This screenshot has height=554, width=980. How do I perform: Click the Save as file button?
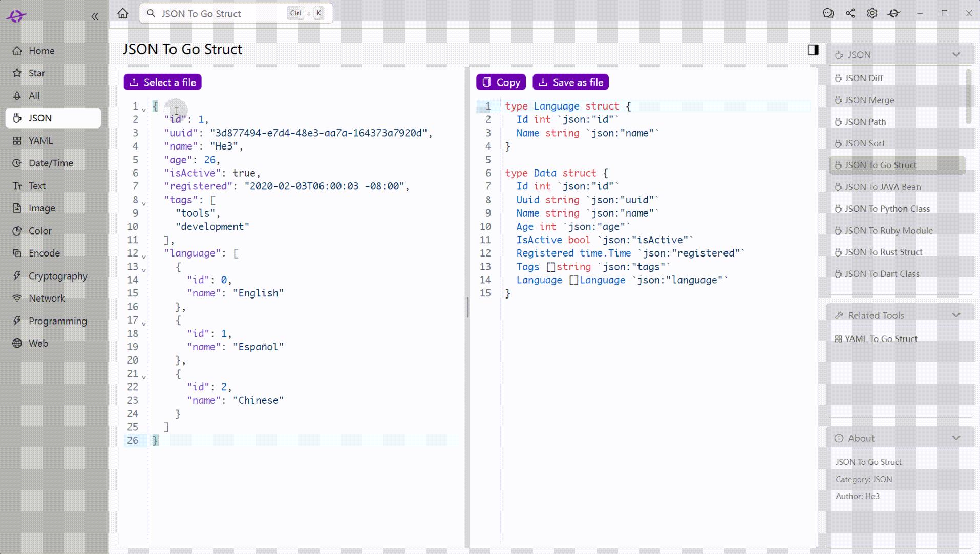pos(570,82)
